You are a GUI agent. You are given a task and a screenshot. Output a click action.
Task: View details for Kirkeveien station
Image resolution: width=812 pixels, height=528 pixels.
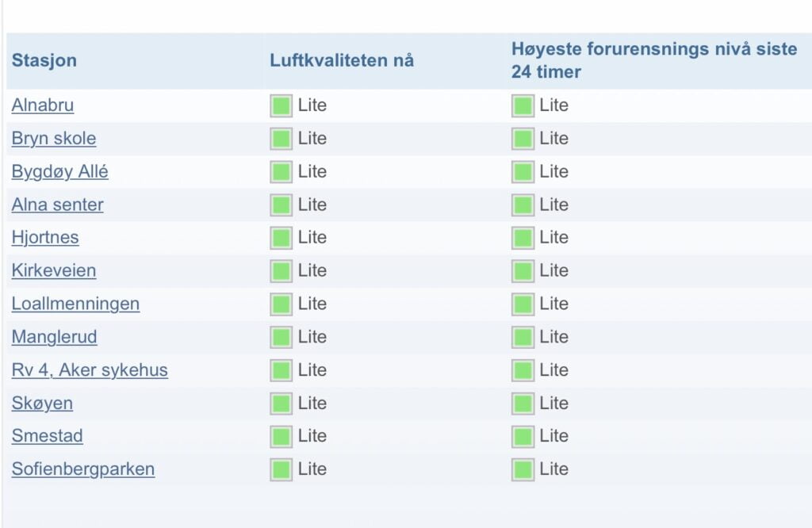coord(53,270)
